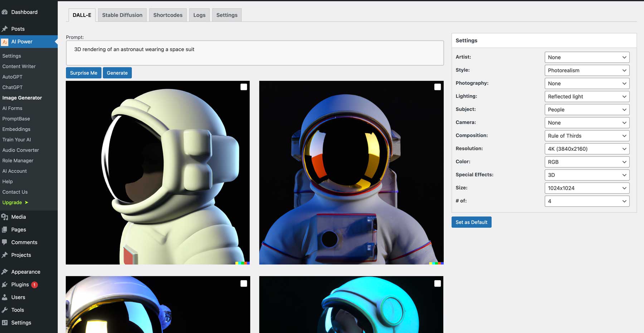The image size is (644, 333).
Task: Click the Plugins plug icon
Action: click(5, 285)
